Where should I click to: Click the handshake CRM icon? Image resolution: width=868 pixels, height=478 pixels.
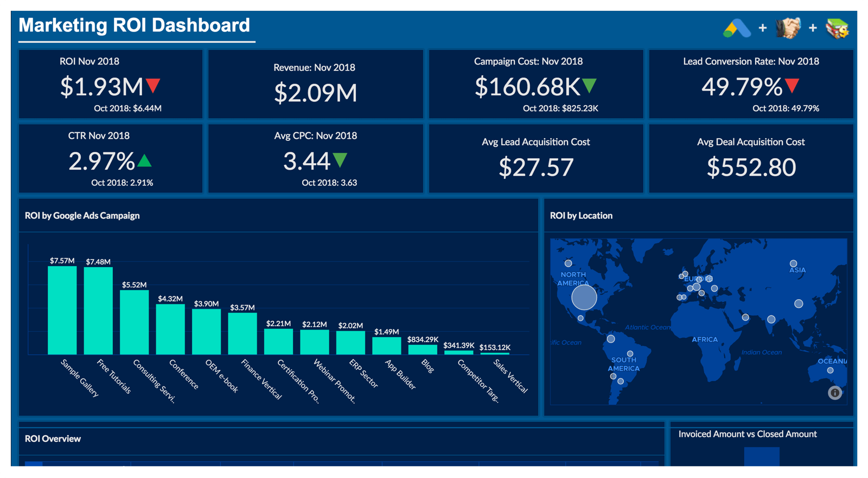tap(788, 28)
